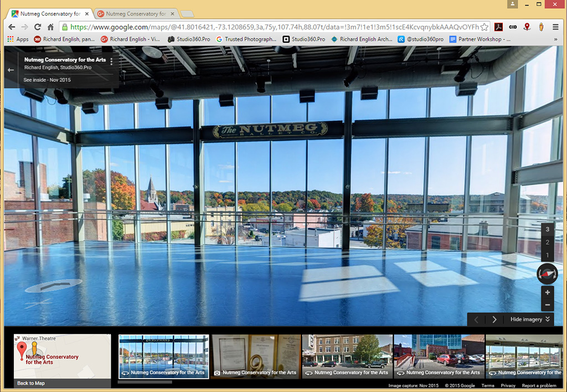Click Richard English, Studio360.Pro author text
567x392 pixels.
(x=58, y=67)
